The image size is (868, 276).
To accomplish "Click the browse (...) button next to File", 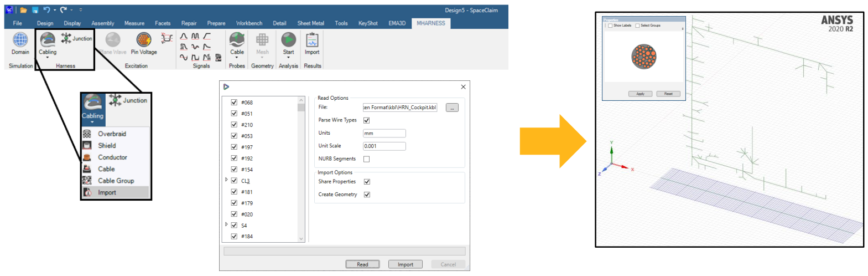I will [452, 108].
